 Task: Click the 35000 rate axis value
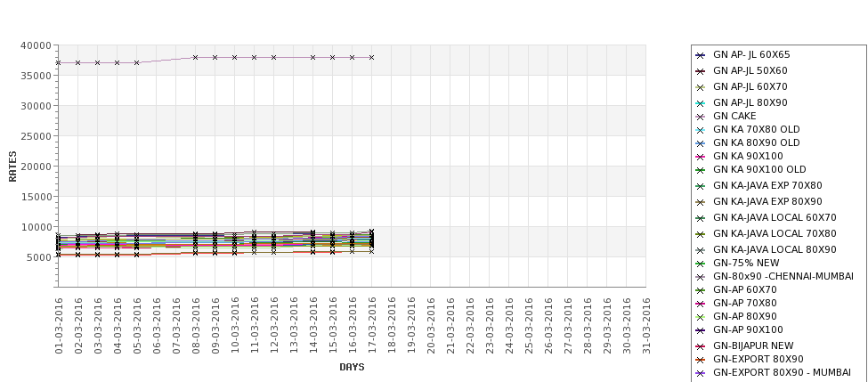point(36,76)
